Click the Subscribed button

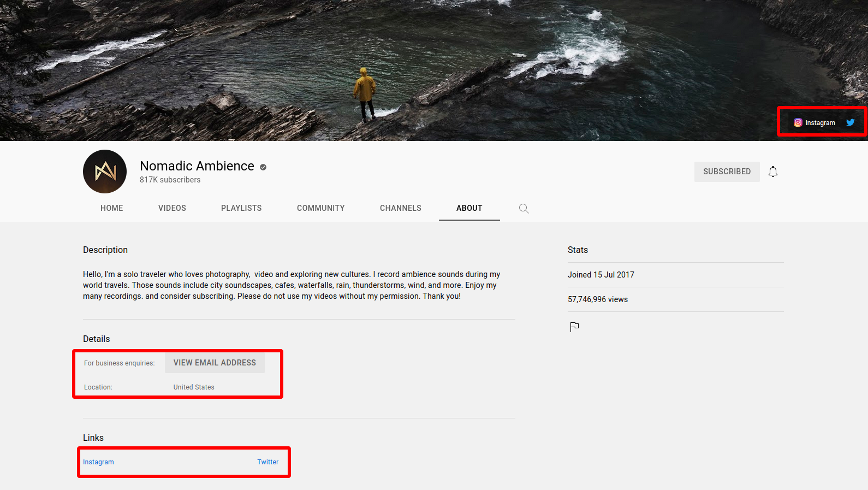727,172
